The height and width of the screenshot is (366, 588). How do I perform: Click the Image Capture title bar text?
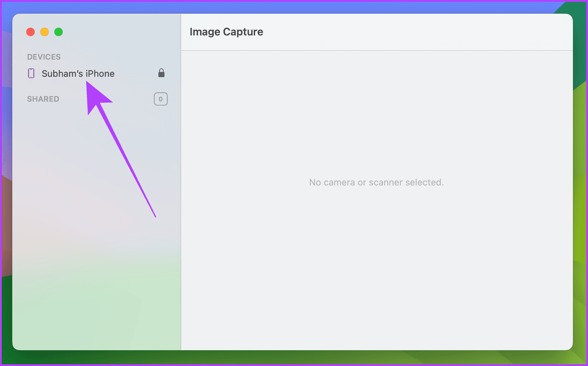(x=226, y=32)
